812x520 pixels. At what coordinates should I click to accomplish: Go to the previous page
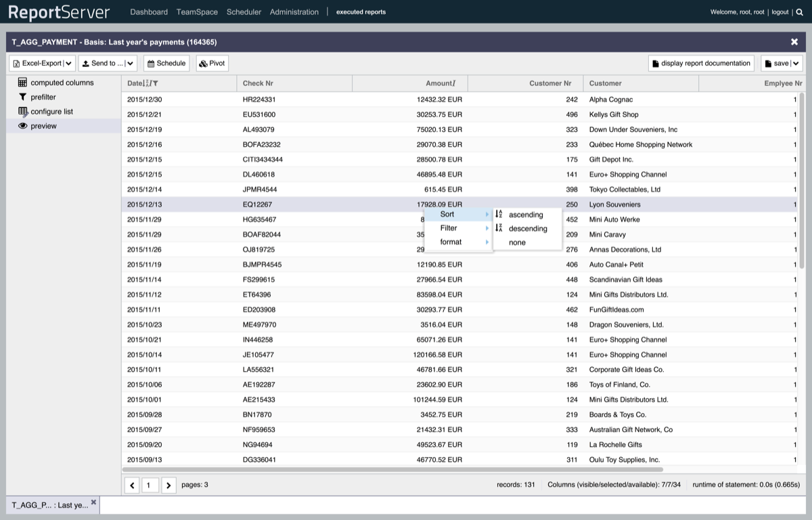[x=132, y=485]
